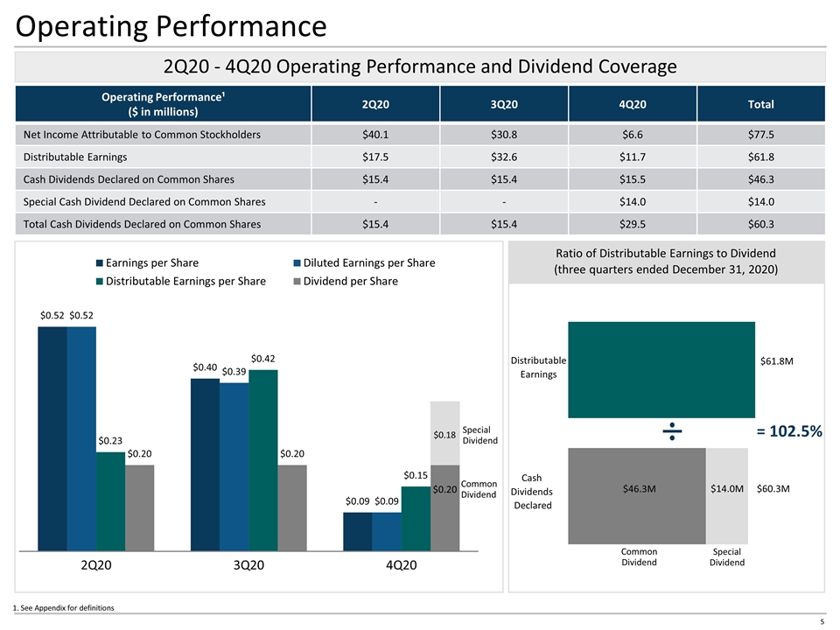
Task: Click 'Net Income Attributable to Common Stockholders' row label
Action: (x=142, y=135)
